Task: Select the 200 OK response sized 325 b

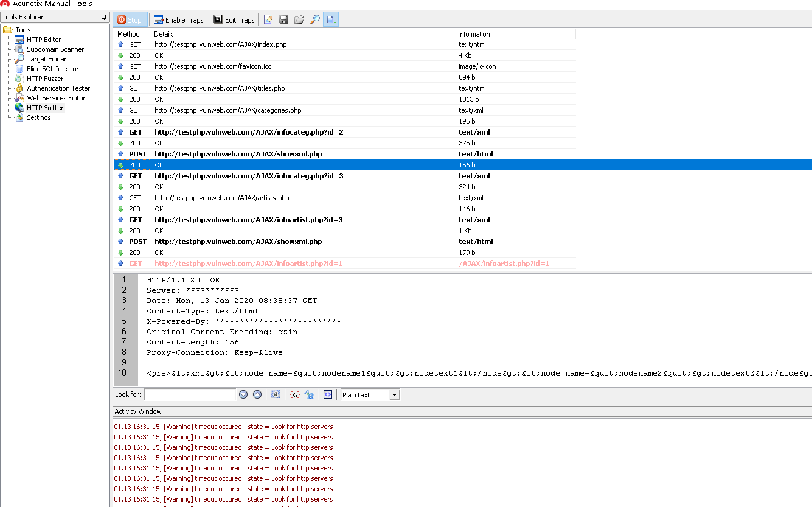Action: pos(345,143)
